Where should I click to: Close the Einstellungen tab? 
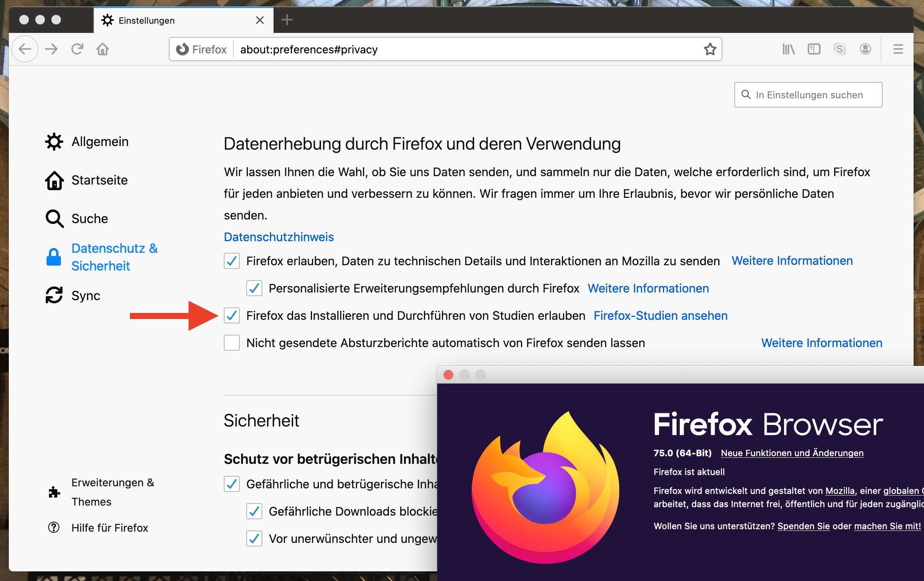click(260, 20)
